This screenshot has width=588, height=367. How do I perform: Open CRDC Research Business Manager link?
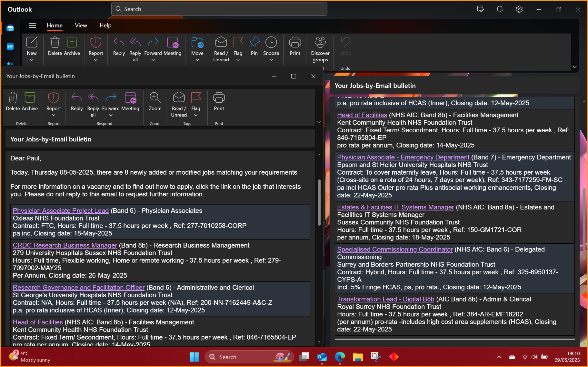coord(65,245)
